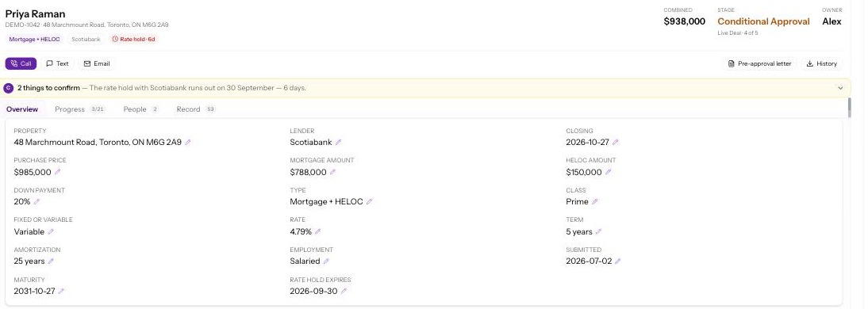The width and height of the screenshot is (868, 309).
Task: Click the Conditional Approval stage
Action: tap(763, 21)
